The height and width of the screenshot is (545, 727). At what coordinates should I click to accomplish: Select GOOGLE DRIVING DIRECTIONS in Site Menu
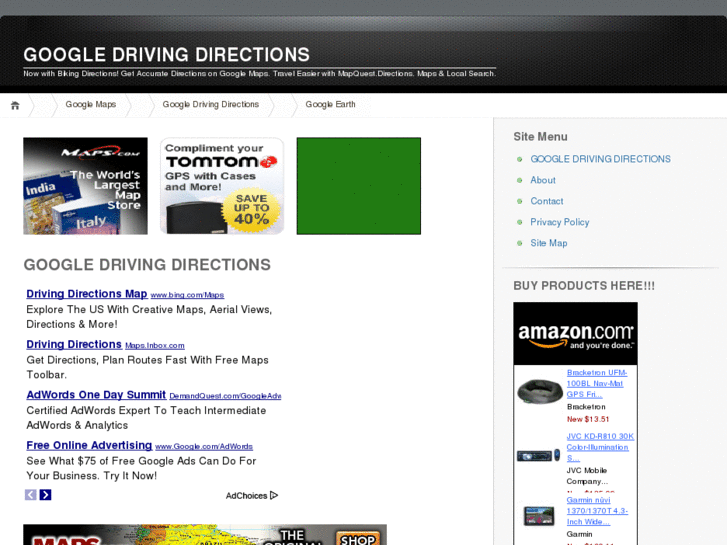coord(600,159)
